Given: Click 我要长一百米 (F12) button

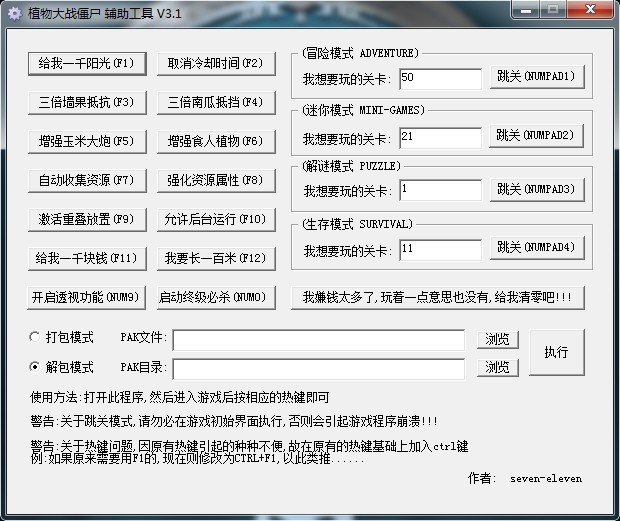Looking at the screenshot, I should pos(216,259).
